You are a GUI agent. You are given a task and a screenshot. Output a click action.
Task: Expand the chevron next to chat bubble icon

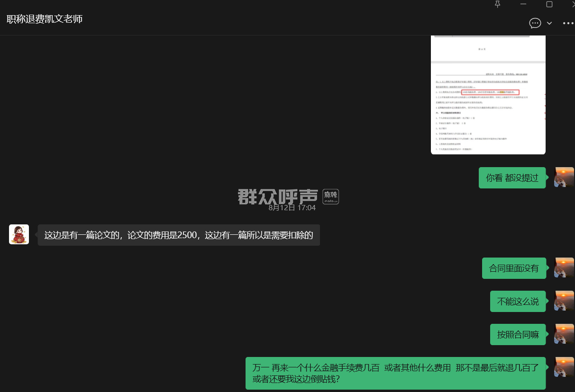click(x=549, y=23)
